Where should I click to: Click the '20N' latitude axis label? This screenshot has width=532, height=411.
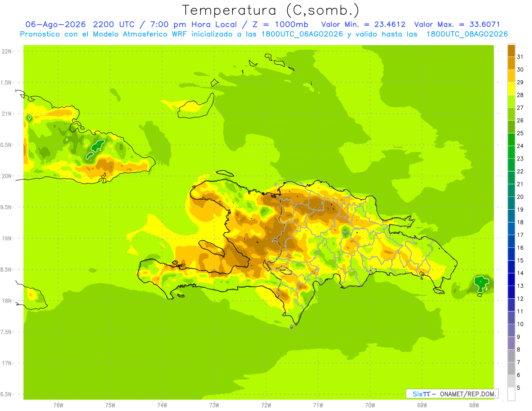(7, 176)
